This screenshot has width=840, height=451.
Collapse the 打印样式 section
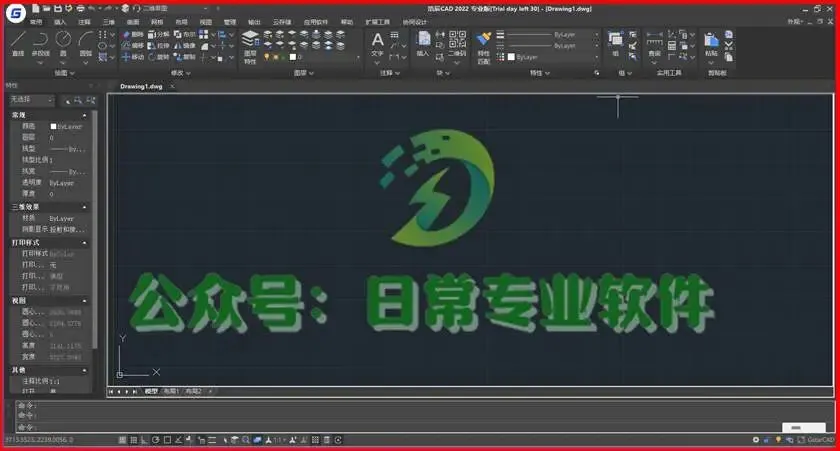pos(84,243)
